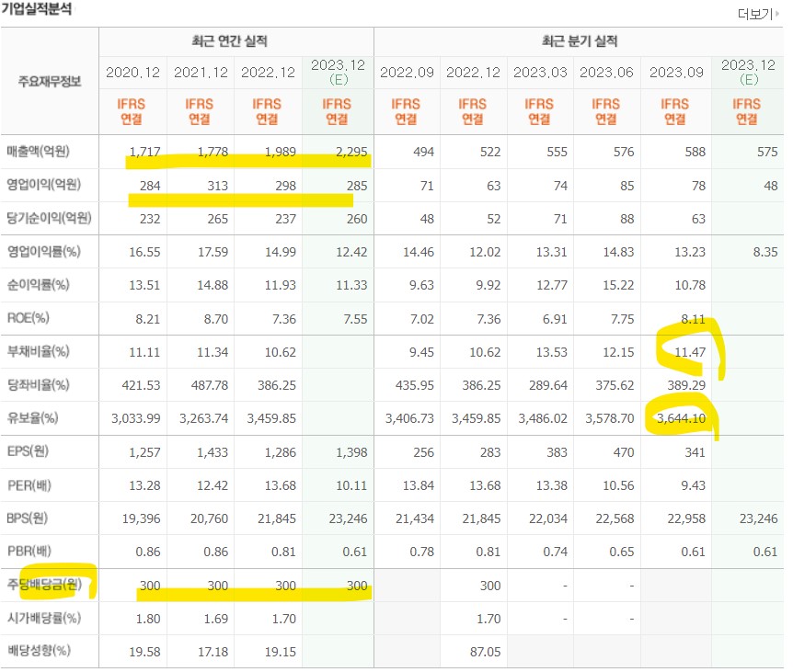Click the EPS value 1,398
Screen dimensions: 793x672
click(x=351, y=452)
